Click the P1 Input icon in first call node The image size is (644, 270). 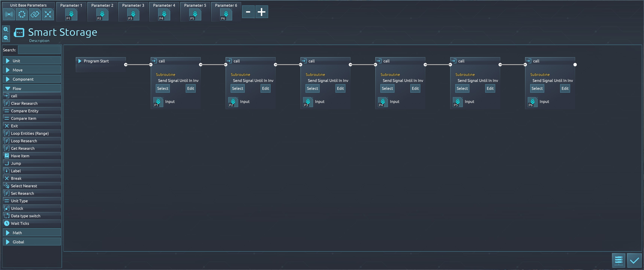pyautogui.click(x=158, y=102)
